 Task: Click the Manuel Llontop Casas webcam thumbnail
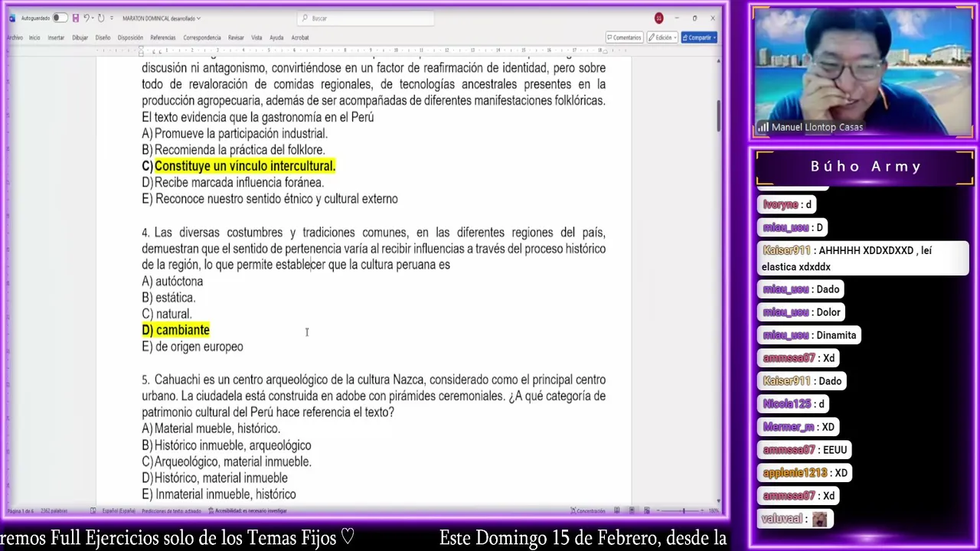click(x=863, y=73)
